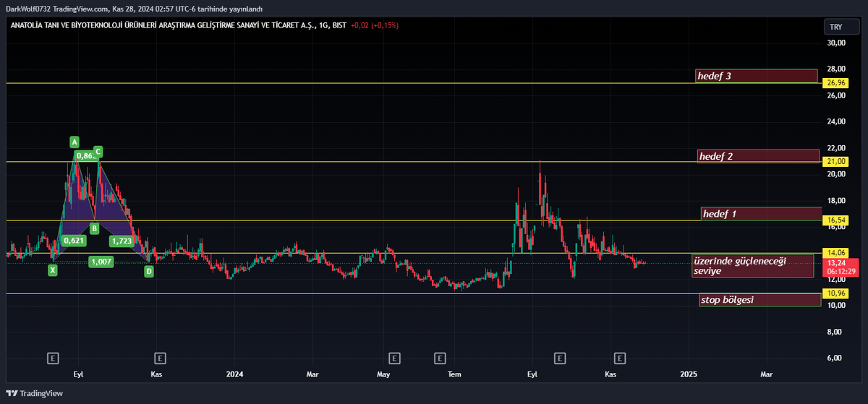Click the 1,723 ratio label
This screenshot has width=868, height=404.
click(x=121, y=241)
